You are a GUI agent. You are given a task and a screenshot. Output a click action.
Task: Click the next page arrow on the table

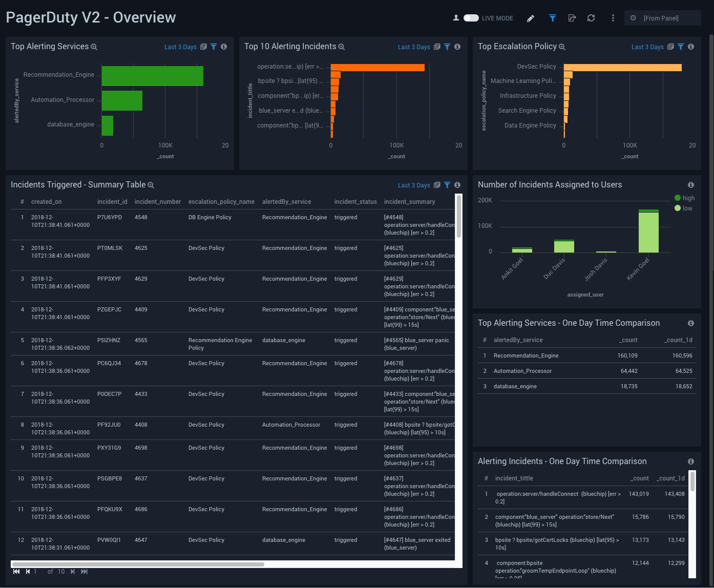tap(72, 571)
